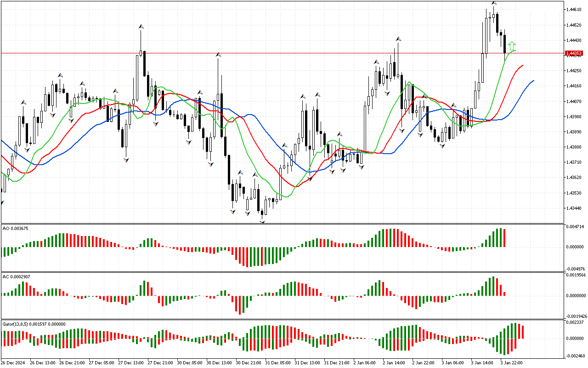Viewport: 588px width, 368px height.
Task: Click price level 1.43530 on the axis
Action: tap(573, 193)
